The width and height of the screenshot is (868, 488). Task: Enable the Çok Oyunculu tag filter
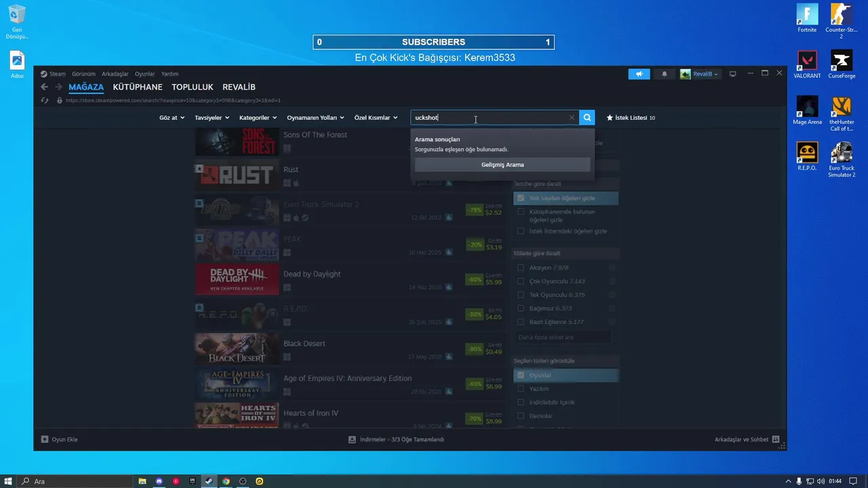tap(521, 281)
